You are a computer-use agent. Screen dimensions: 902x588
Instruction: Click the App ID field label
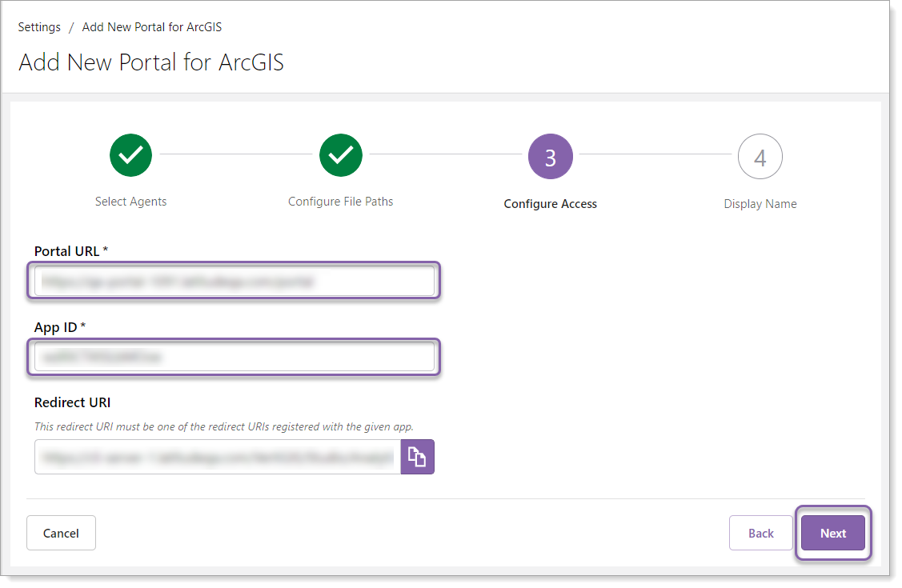[59, 327]
